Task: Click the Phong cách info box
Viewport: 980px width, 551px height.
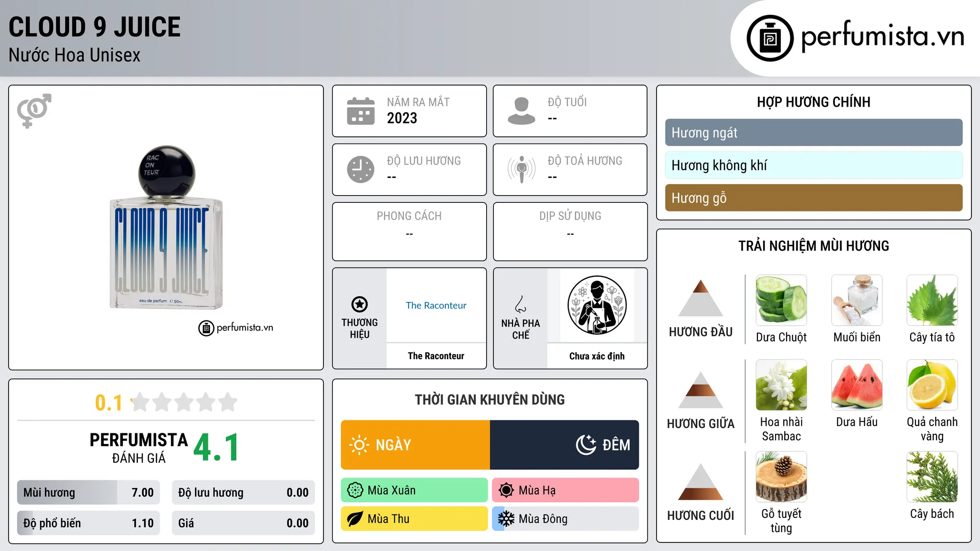Action: coord(409,231)
